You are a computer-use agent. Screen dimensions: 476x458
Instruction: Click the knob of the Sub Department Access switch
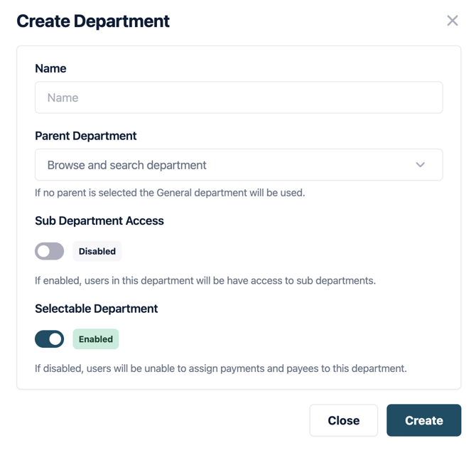click(43, 251)
